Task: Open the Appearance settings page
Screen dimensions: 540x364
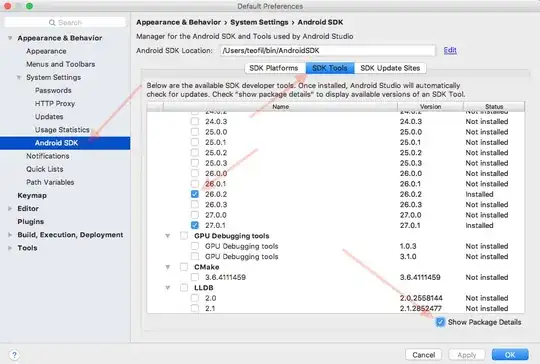Action: click(46, 51)
